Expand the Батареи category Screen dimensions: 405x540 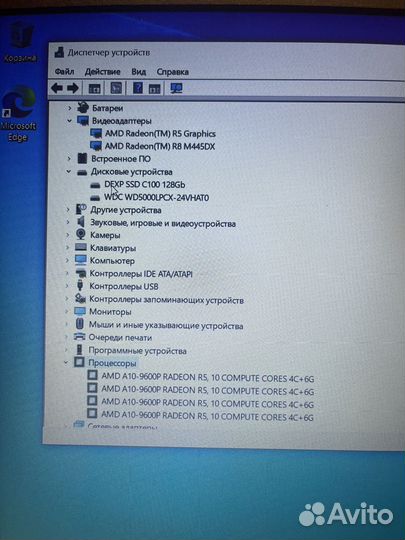pyautogui.click(x=70, y=108)
